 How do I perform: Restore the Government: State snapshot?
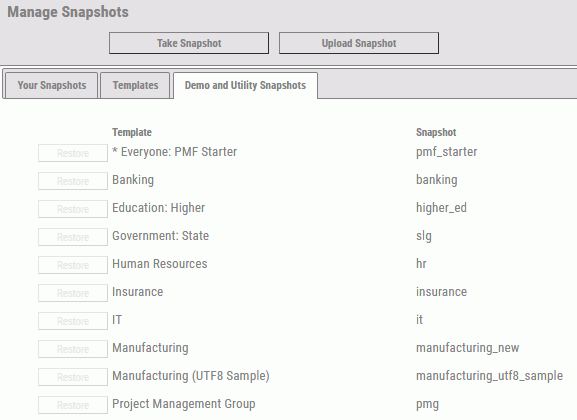73,237
